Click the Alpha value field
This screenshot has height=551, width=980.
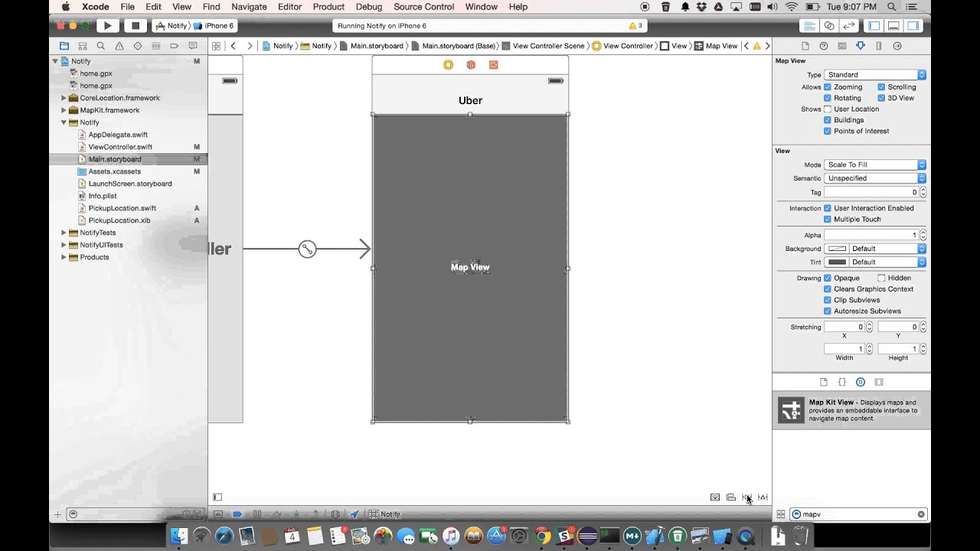[x=871, y=235]
